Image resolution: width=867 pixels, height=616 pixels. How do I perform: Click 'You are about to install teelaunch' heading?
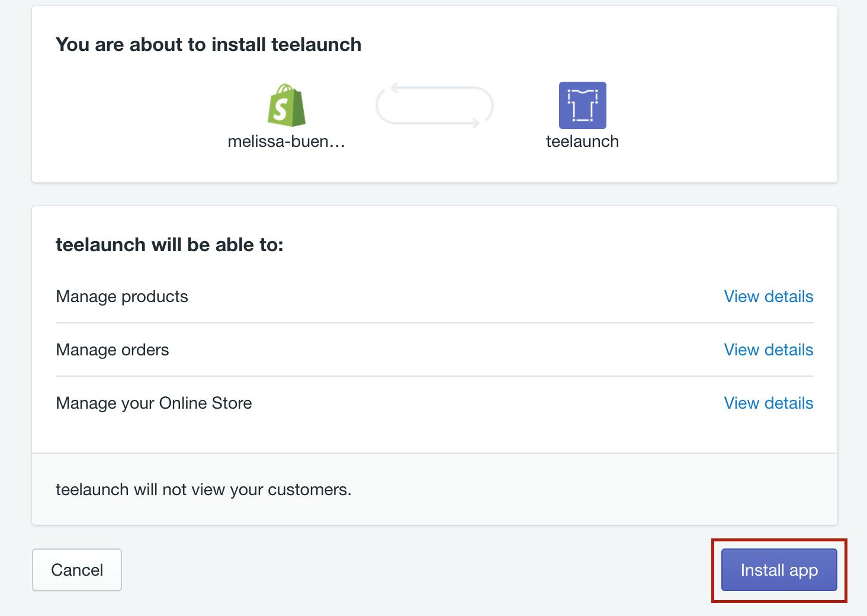tap(208, 44)
